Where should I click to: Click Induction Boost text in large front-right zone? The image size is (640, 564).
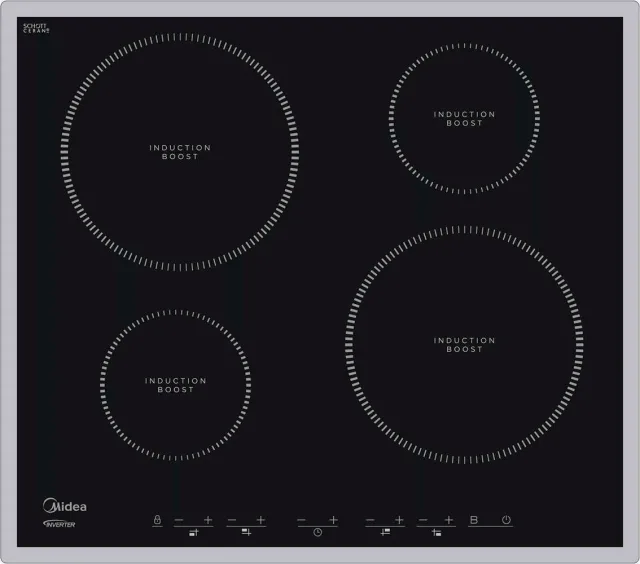[x=464, y=344]
